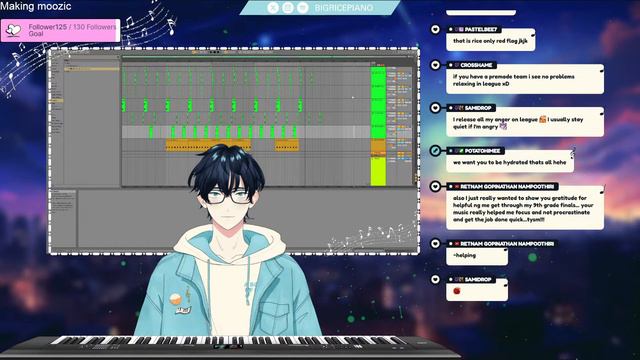
Task: Click the VTuber avatar's glasses
Action: 228,197
